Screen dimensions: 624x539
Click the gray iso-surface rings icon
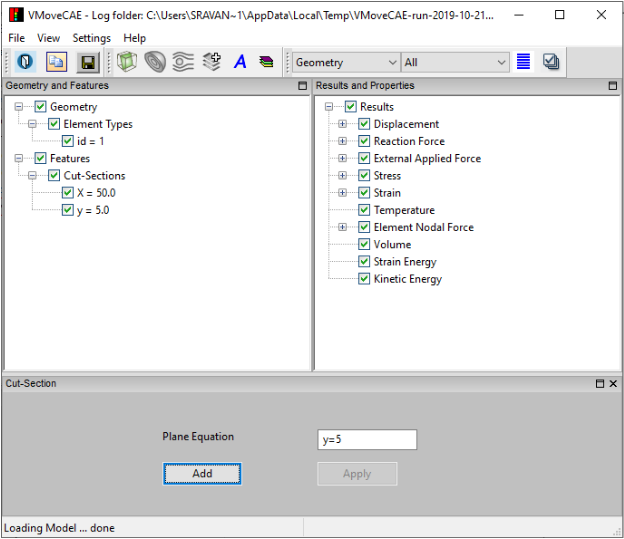pos(155,62)
